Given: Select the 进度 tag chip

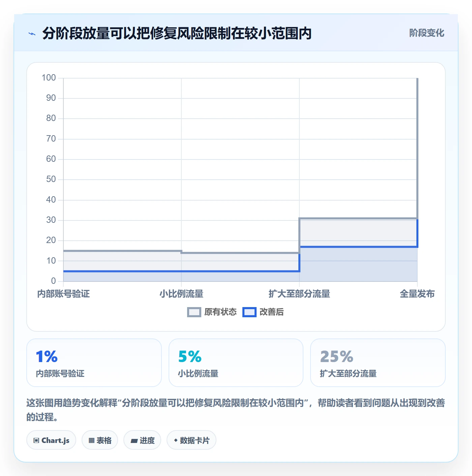Looking at the screenshot, I should pyautogui.click(x=142, y=440).
